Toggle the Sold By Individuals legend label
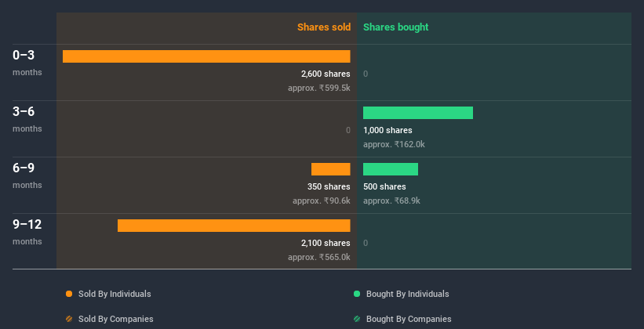Screen dimensions: 644x329 pos(115,294)
